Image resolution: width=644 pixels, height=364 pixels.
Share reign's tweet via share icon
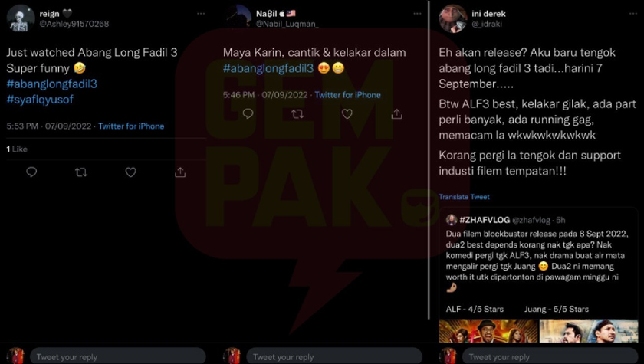click(180, 172)
